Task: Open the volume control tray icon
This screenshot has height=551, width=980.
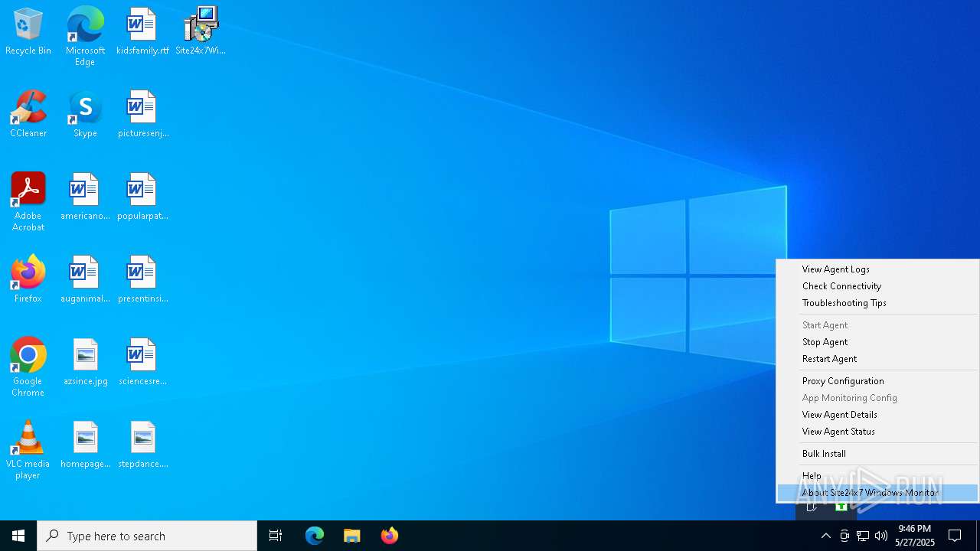Action: click(x=881, y=536)
